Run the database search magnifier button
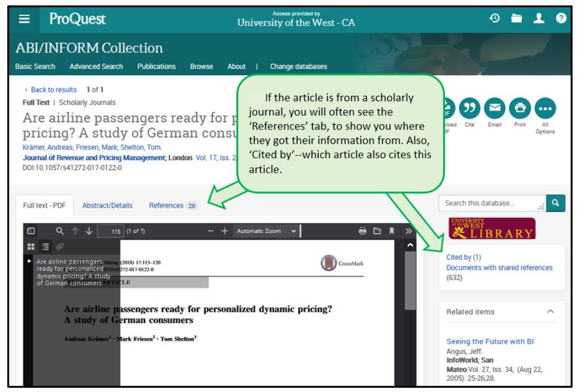 tap(556, 203)
